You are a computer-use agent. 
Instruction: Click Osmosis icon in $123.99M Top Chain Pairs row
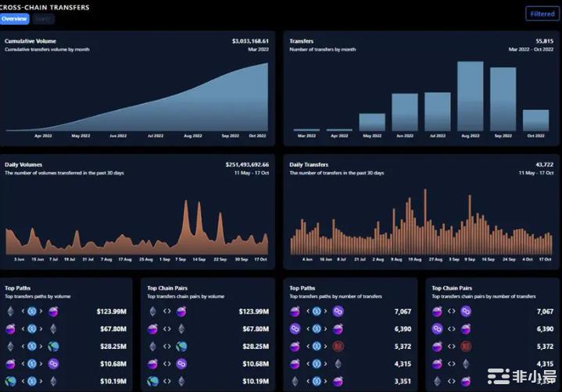181,312
